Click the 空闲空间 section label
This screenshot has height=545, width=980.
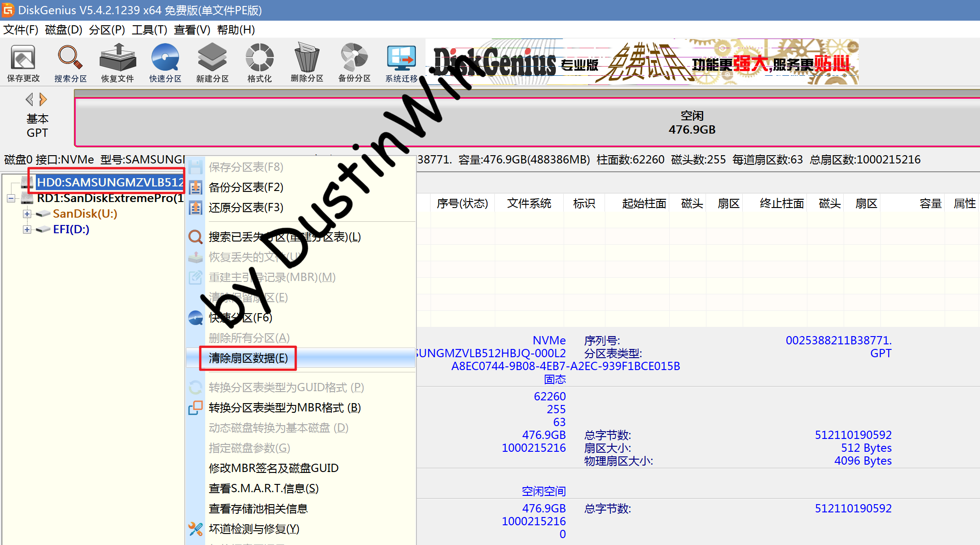pos(543,491)
